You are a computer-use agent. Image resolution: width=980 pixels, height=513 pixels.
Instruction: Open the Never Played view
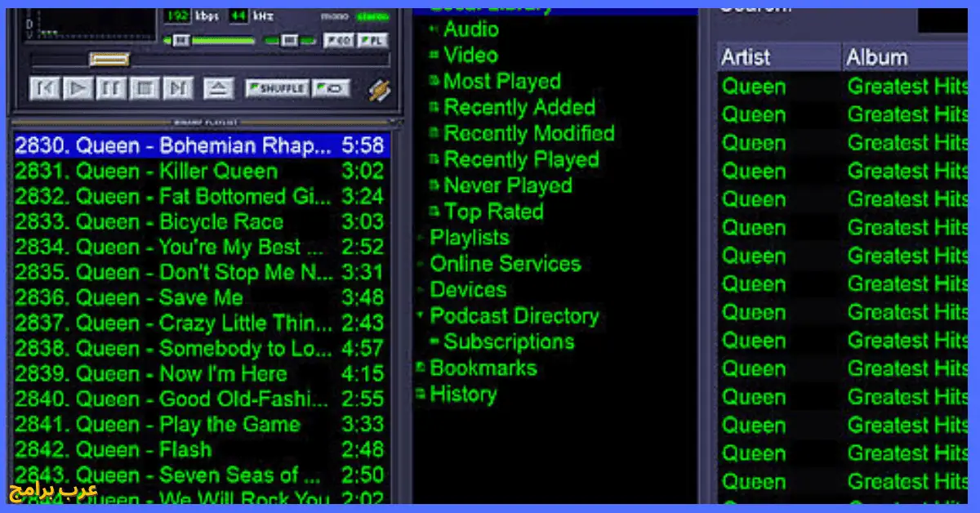[508, 185]
